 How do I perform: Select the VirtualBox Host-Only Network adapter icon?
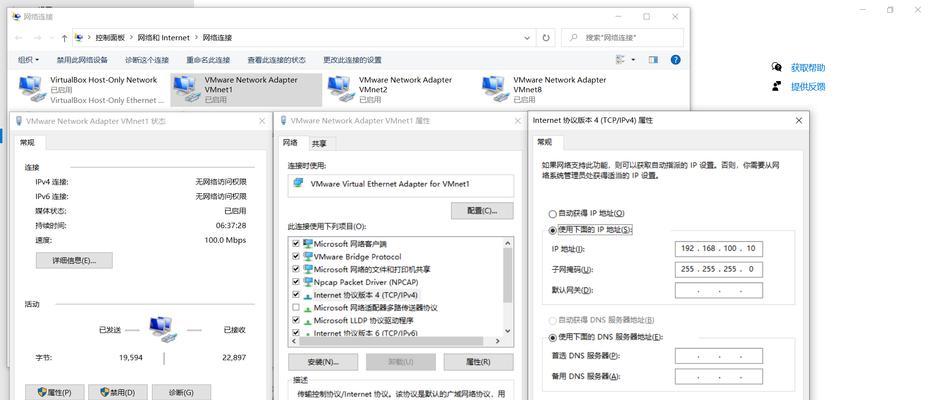pyautogui.click(x=32, y=89)
